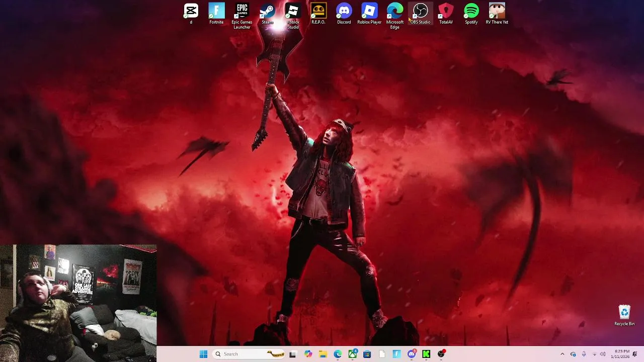
Task: Launch Fortnite from the desktop
Action: click(x=216, y=14)
